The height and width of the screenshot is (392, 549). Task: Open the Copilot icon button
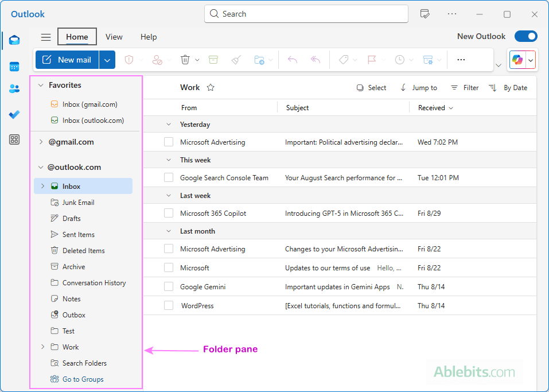pos(517,60)
